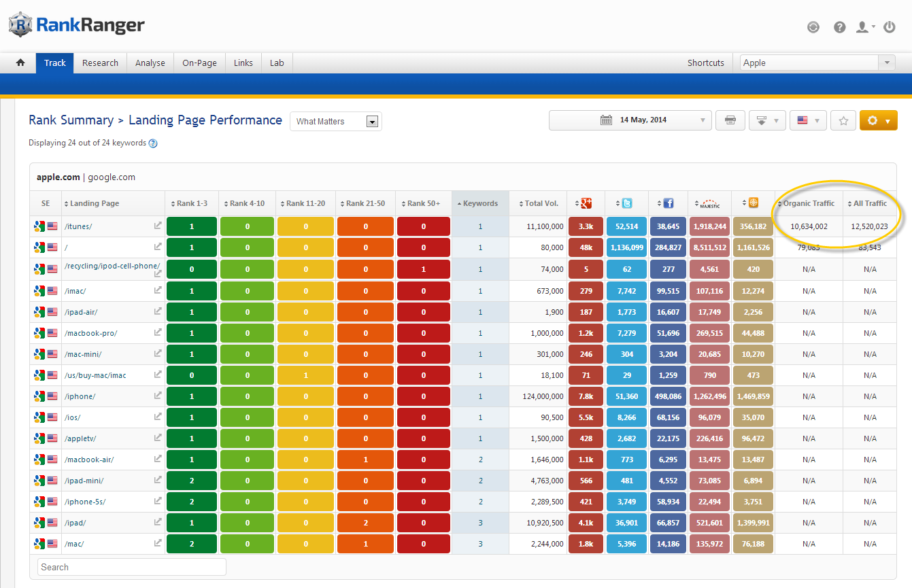Click the Shortcuts link
The image size is (912, 588).
[705, 63]
